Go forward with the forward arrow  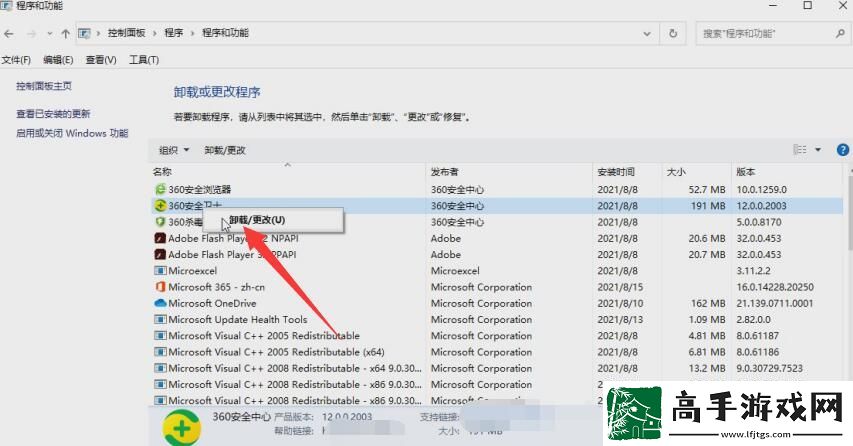pyautogui.click(x=32, y=34)
